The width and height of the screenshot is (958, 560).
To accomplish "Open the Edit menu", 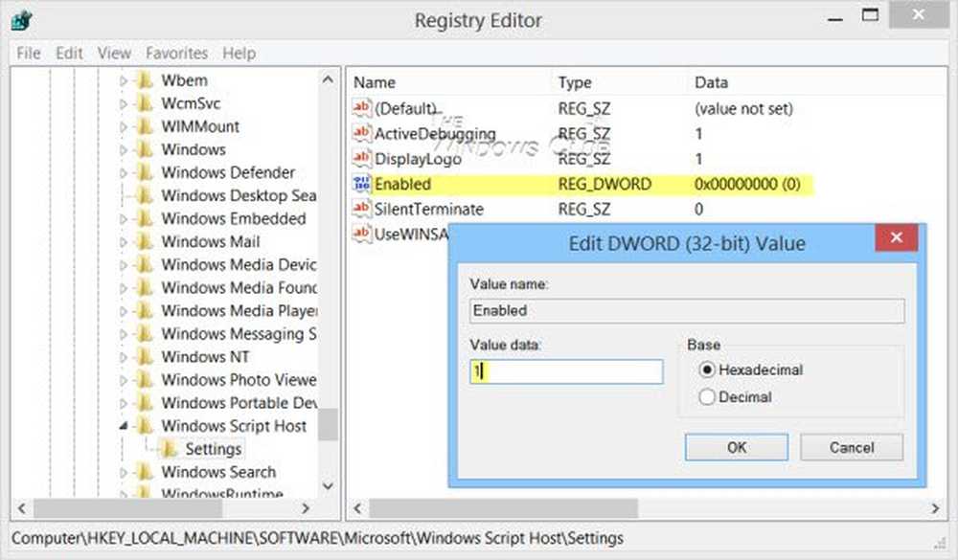I will click(x=69, y=54).
